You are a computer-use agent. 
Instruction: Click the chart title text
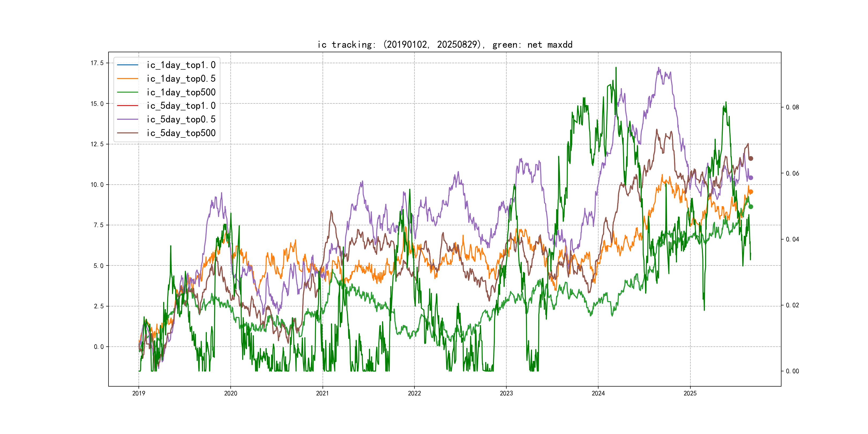coord(445,44)
